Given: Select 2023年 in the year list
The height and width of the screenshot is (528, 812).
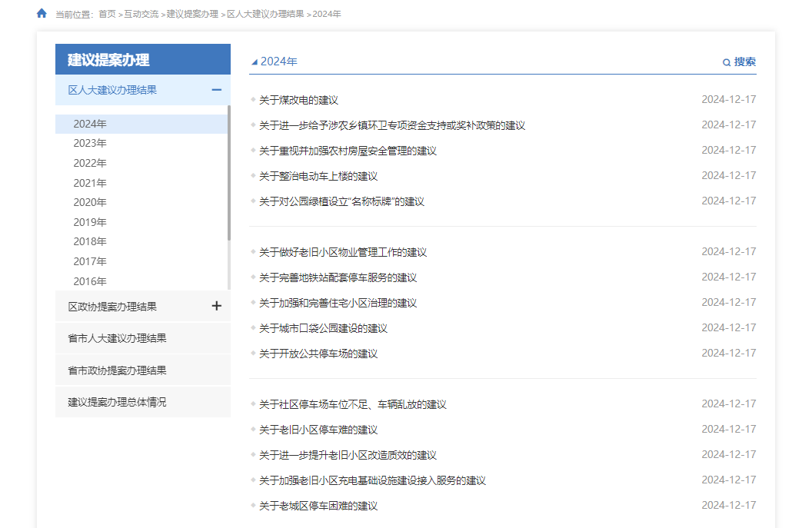Looking at the screenshot, I should coord(90,143).
